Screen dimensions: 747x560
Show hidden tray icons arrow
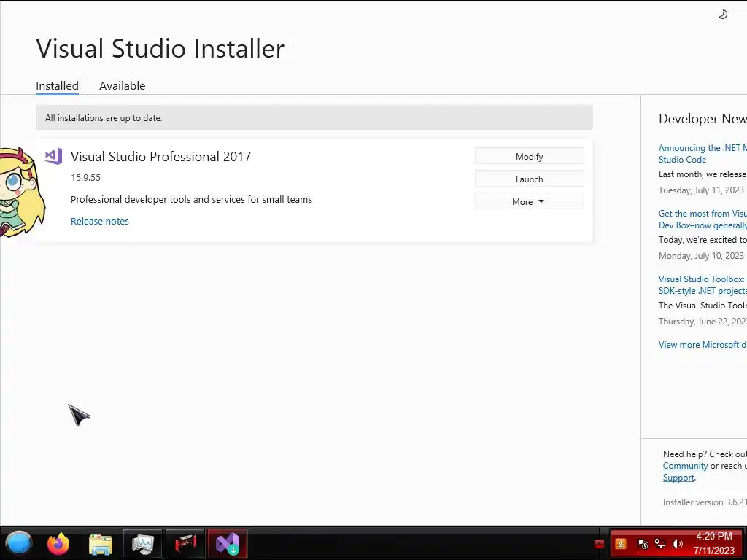click(600, 544)
